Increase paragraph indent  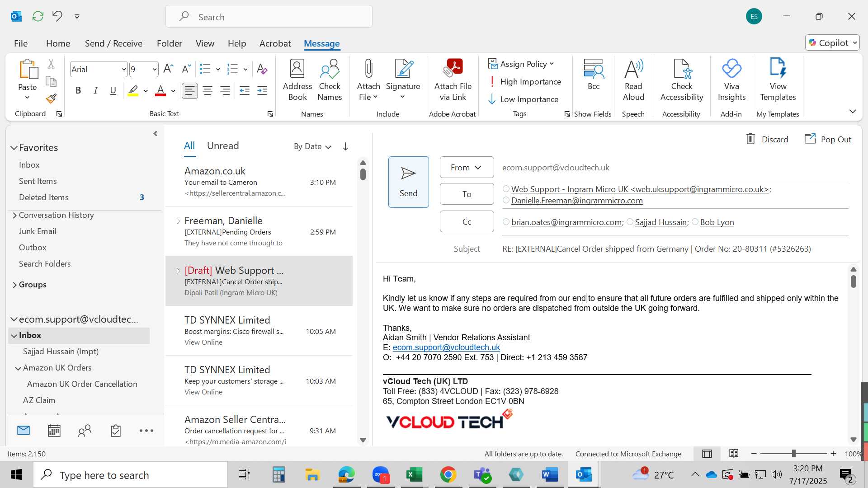[x=262, y=91]
